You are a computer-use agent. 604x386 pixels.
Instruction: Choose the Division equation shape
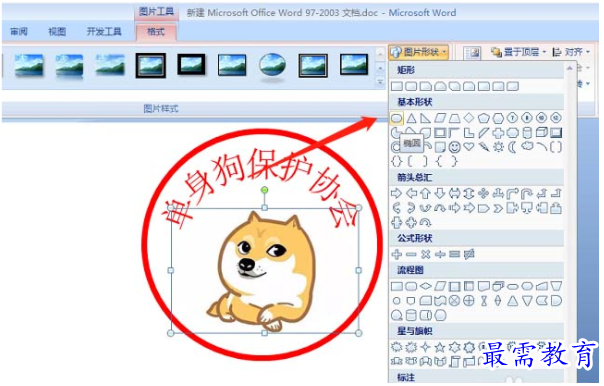tap(440, 254)
